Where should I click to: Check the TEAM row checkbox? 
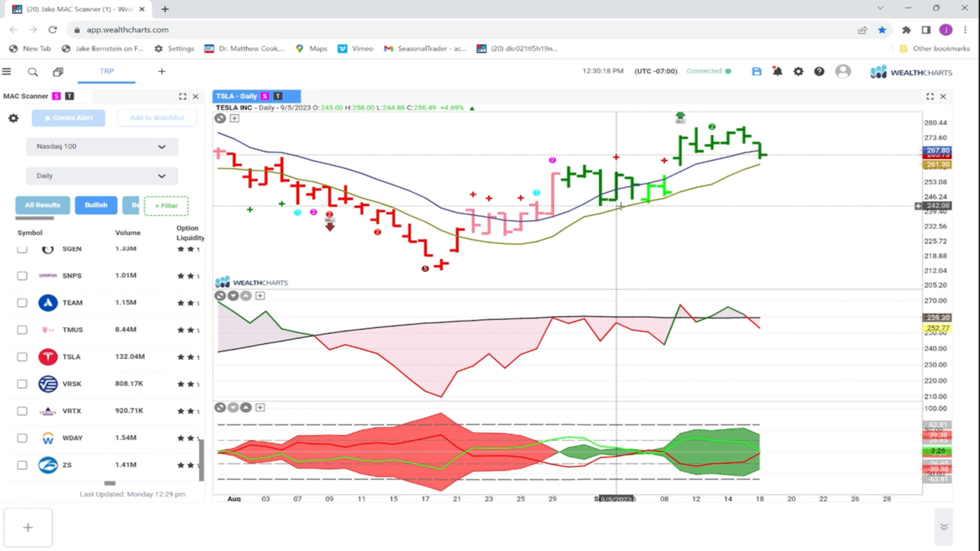(x=22, y=303)
